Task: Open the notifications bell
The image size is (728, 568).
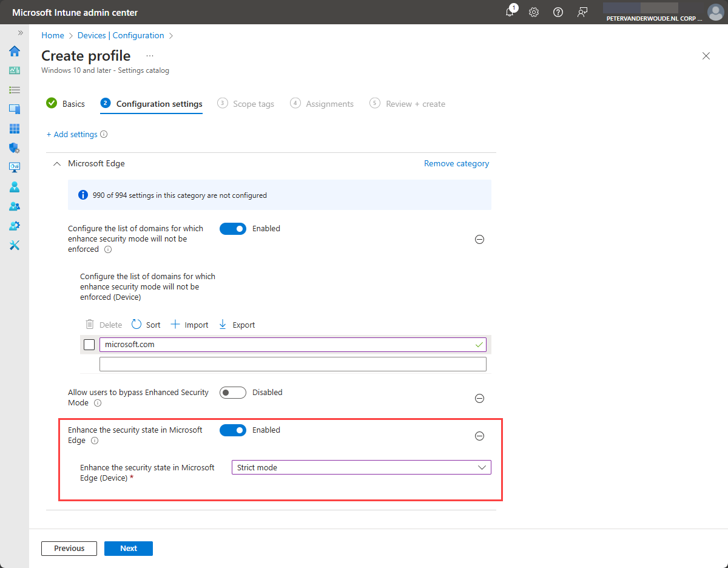Action: point(510,12)
